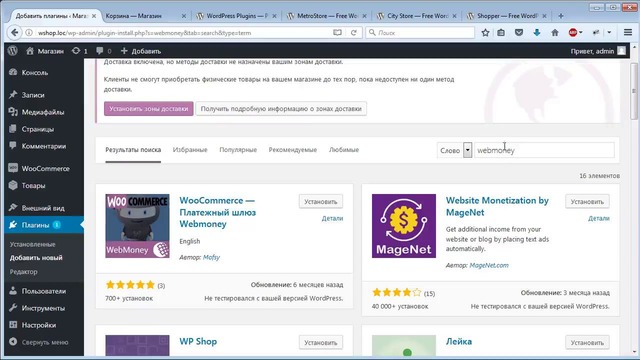
Task: Install the Лейка plugin
Action: [x=587, y=342]
